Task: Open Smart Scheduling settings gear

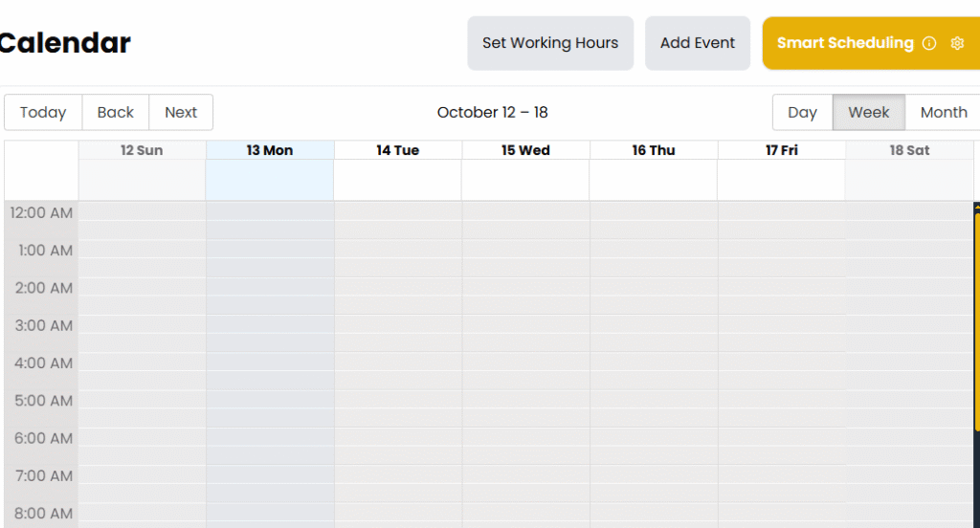Action: (957, 43)
